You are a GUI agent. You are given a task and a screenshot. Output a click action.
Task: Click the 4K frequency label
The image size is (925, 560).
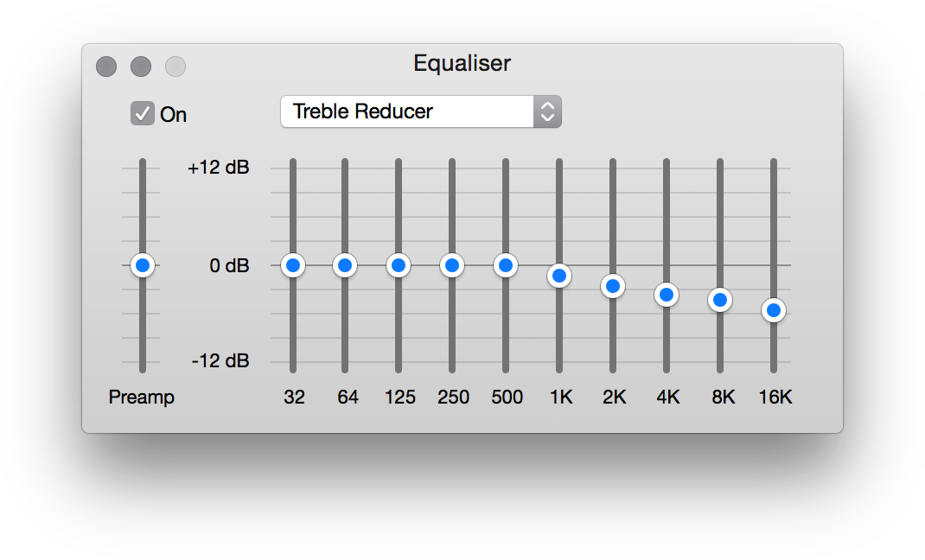pos(667,397)
